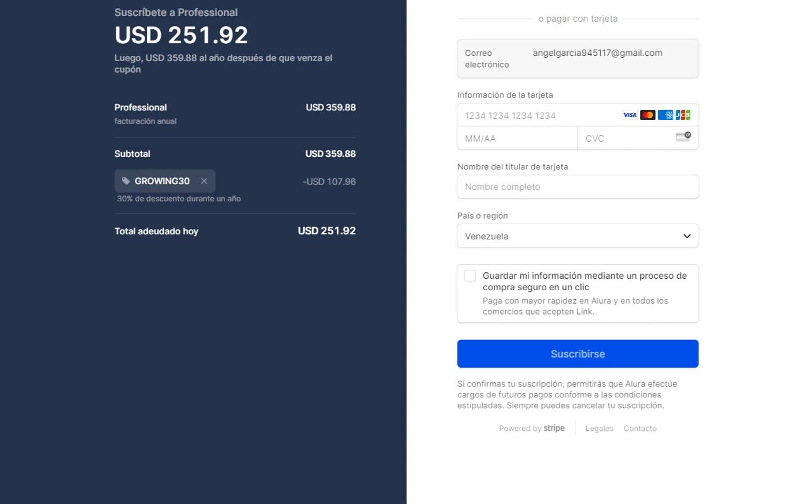This screenshot has width=812, height=504.
Task: Click the JCB card logo
Action: click(x=683, y=115)
